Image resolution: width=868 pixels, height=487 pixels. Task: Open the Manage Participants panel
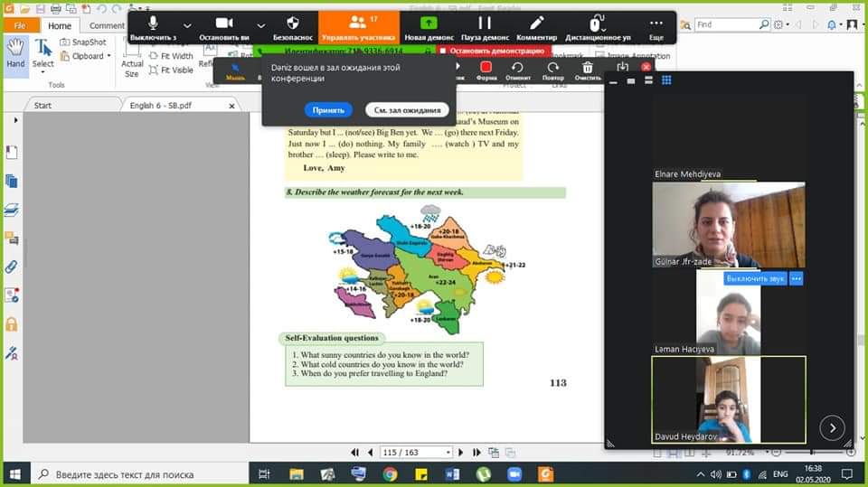point(359,28)
